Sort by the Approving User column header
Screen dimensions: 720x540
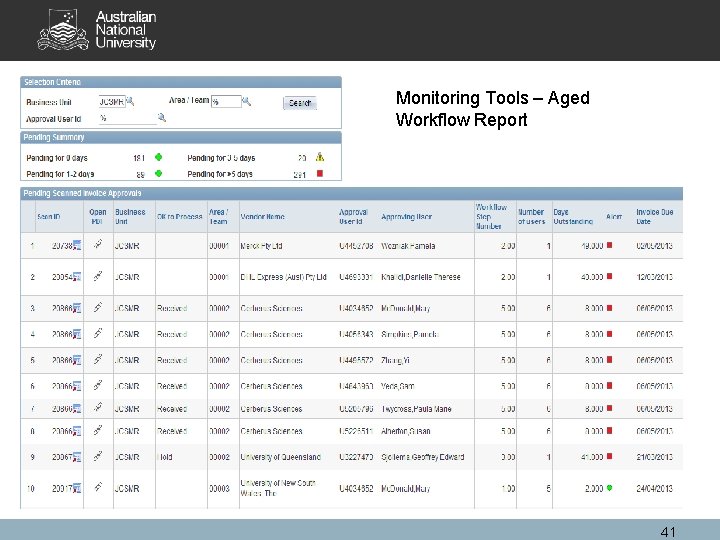coord(406,216)
